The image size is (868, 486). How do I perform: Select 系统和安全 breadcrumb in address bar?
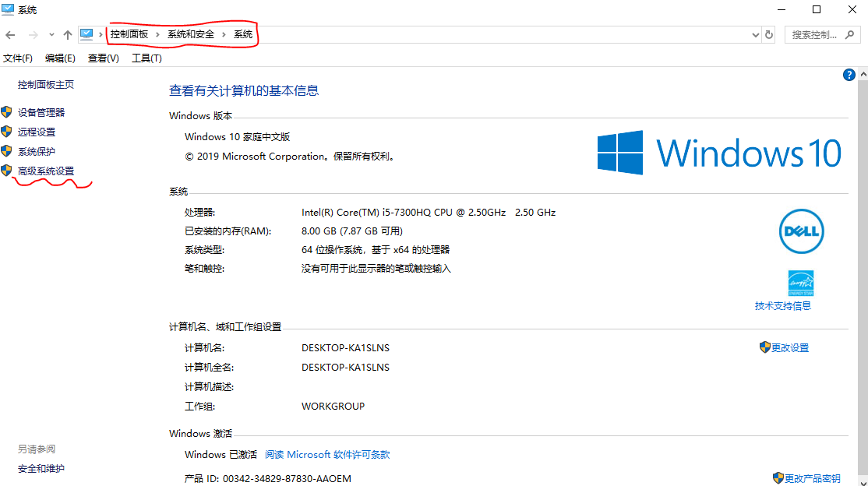[x=191, y=34]
